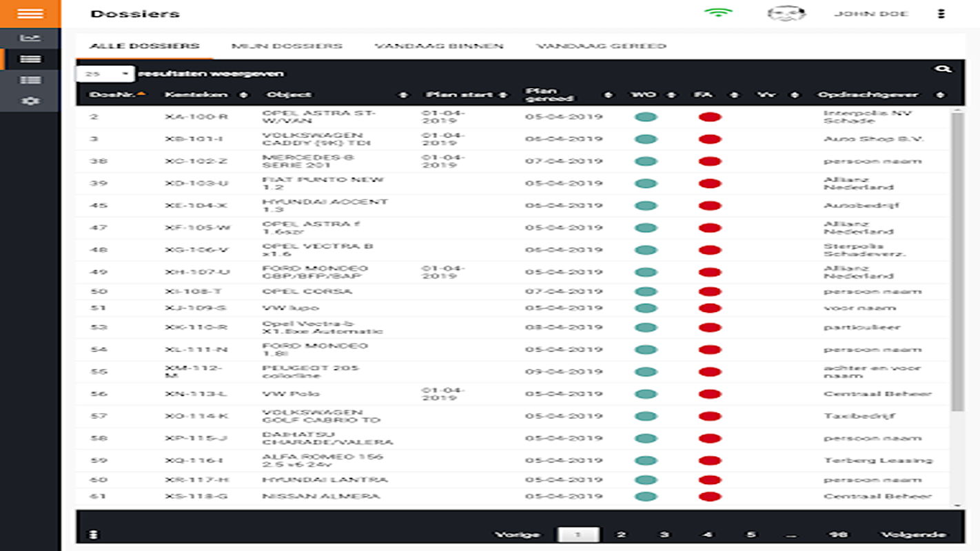This screenshot has width=980, height=551.
Task: Sort table by Opdrachtgever column
Action: click(x=881, y=94)
